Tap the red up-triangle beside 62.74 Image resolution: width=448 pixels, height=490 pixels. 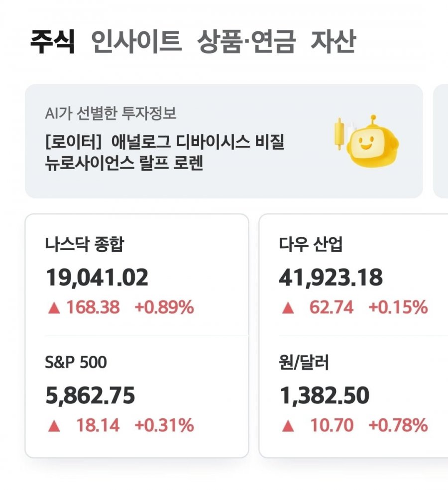tap(288, 308)
